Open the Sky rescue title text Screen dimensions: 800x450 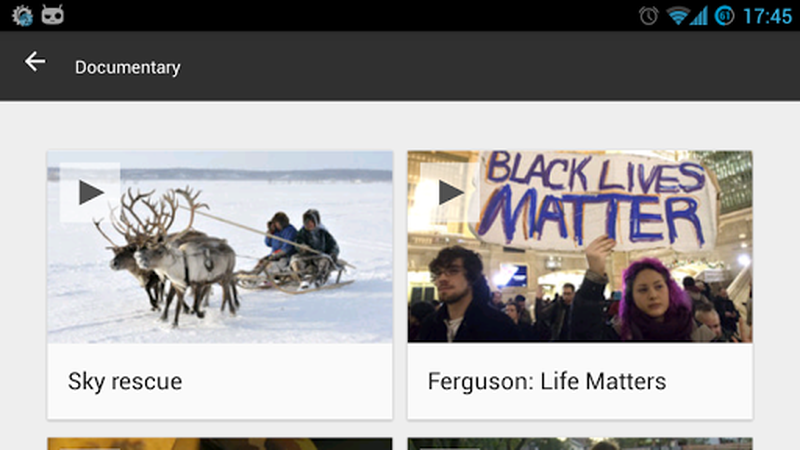click(125, 381)
